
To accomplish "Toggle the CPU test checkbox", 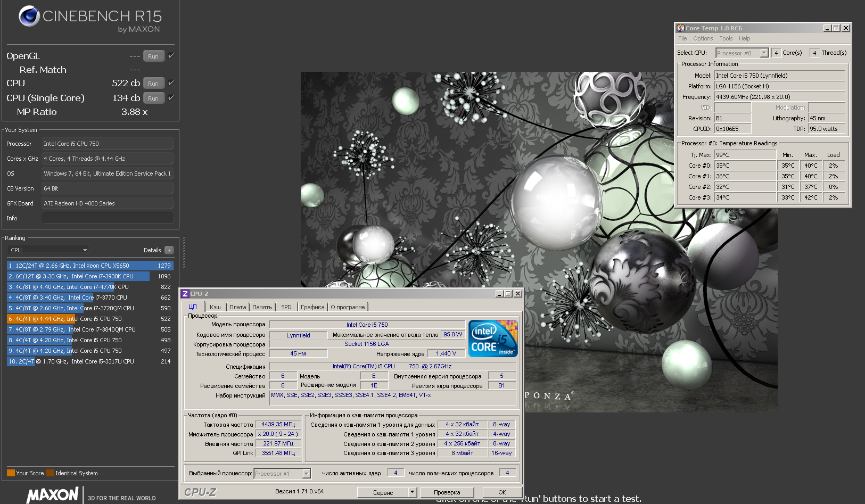I will [x=171, y=82].
